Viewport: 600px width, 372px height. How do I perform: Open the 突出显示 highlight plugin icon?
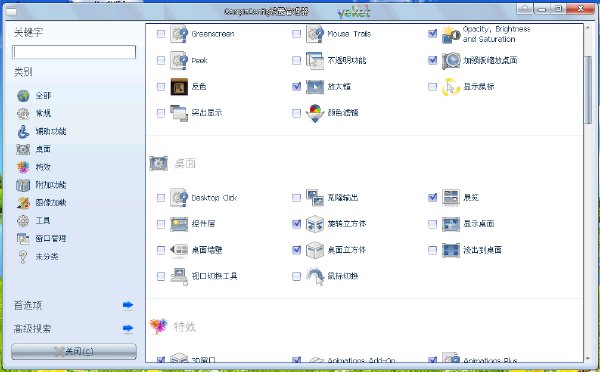[x=179, y=113]
